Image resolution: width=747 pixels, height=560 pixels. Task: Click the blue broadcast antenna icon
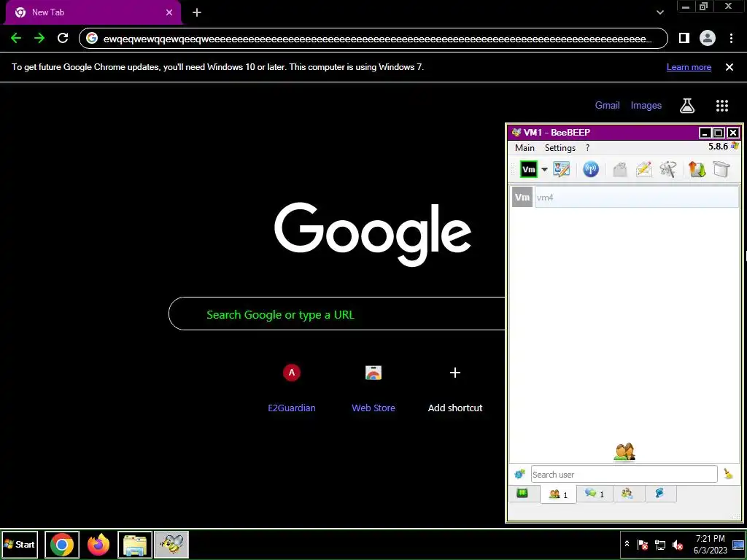(x=591, y=169)
